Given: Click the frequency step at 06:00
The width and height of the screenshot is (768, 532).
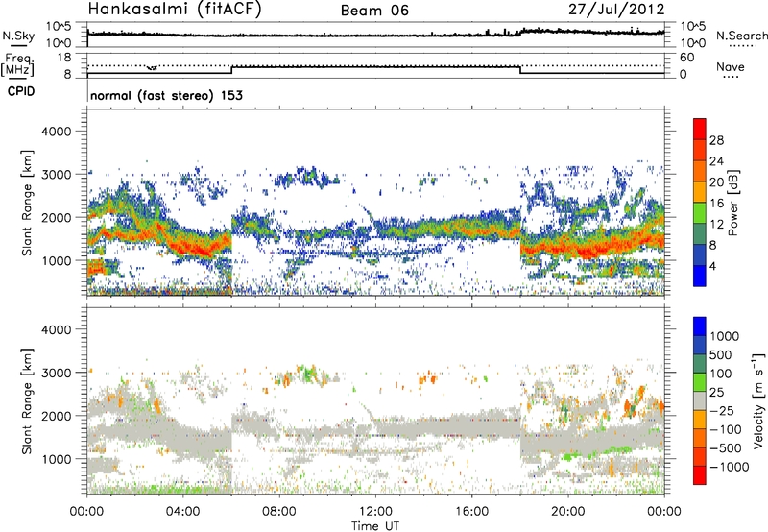Looking at the screenshot, I should point(231,70).
